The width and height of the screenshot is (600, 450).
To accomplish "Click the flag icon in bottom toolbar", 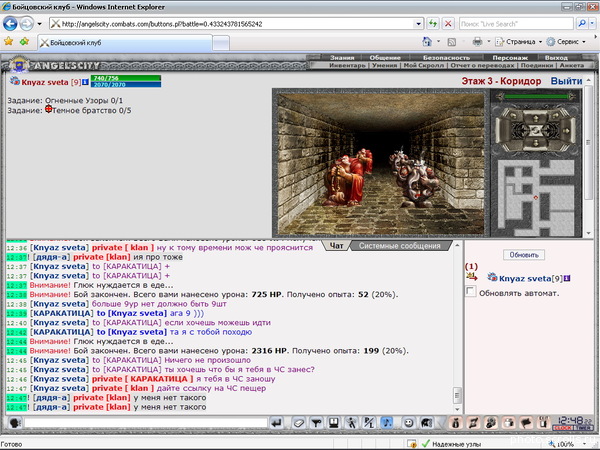I will pos(526,423).
